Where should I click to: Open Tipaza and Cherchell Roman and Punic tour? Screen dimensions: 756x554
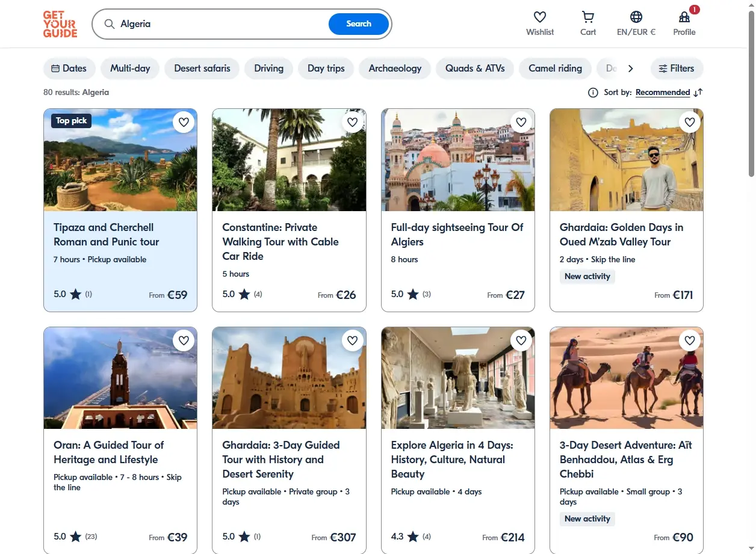107,235
